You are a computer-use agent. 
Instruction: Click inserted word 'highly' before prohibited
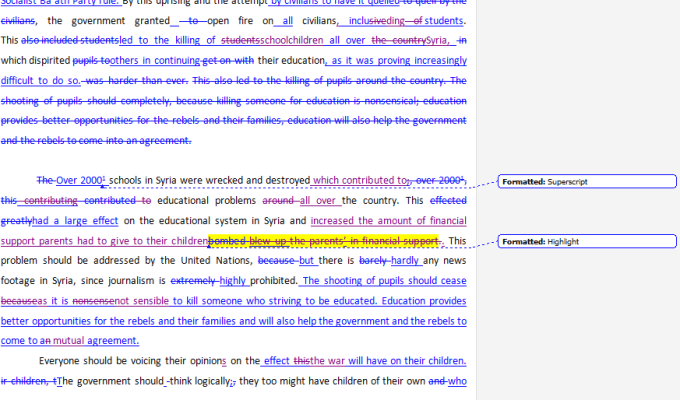[x=232, y=281]
